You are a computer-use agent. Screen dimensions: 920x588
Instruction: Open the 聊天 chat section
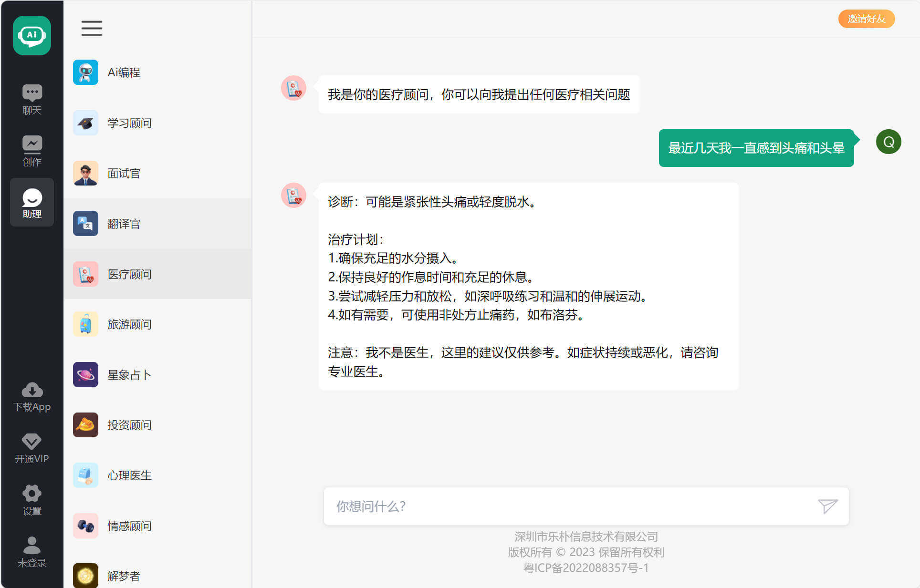(32, 100)
